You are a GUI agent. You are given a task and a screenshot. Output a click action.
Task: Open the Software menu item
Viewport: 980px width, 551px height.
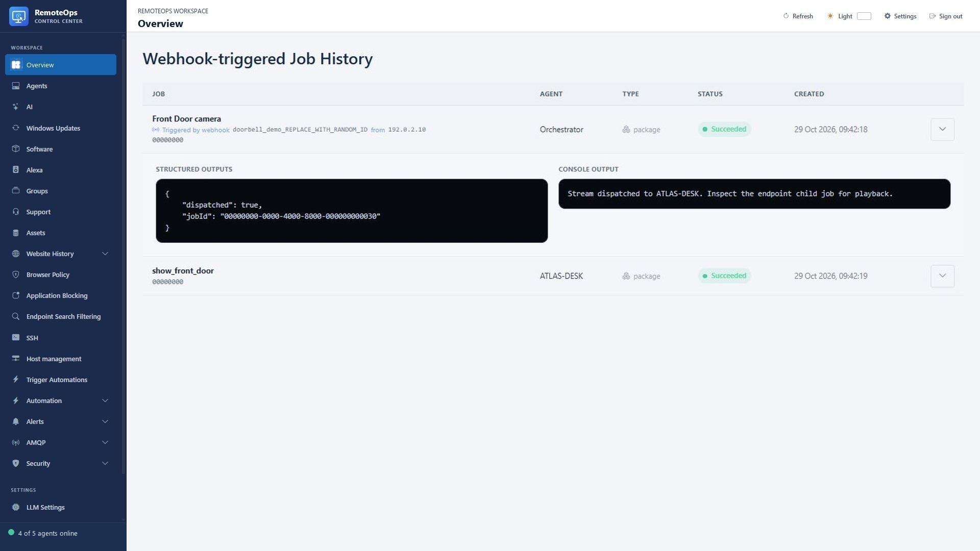(61, 149)
